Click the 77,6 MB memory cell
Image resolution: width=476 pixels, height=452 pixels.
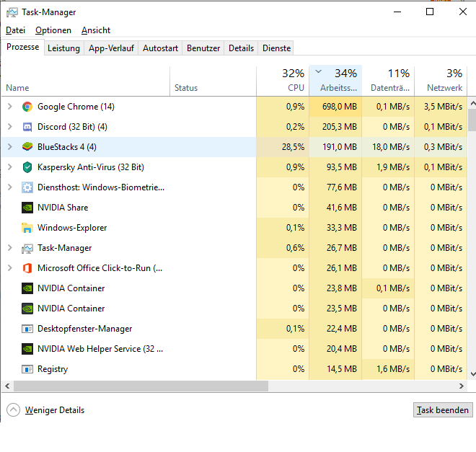[335, 187]
